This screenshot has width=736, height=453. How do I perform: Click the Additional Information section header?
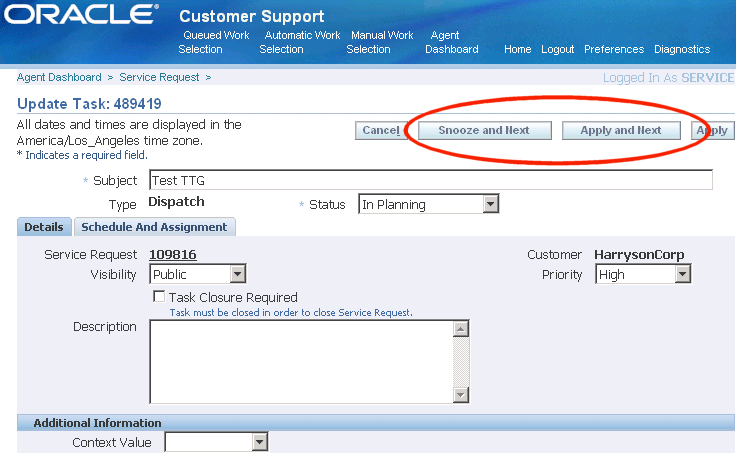(376, 423)
